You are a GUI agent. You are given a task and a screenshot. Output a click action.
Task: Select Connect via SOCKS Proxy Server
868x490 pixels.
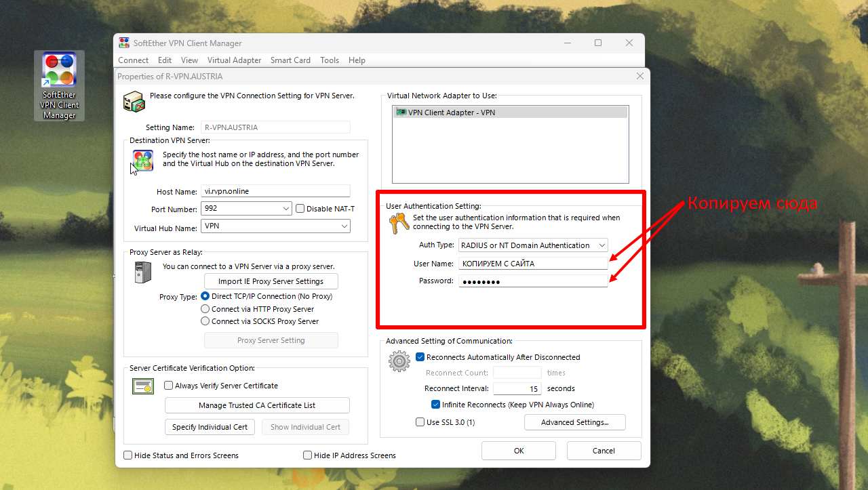click(x=205, y=321)
